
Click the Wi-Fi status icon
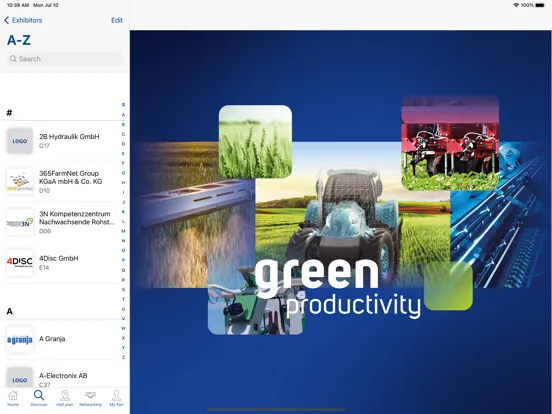pyautogui.click(x=516, y=5)
